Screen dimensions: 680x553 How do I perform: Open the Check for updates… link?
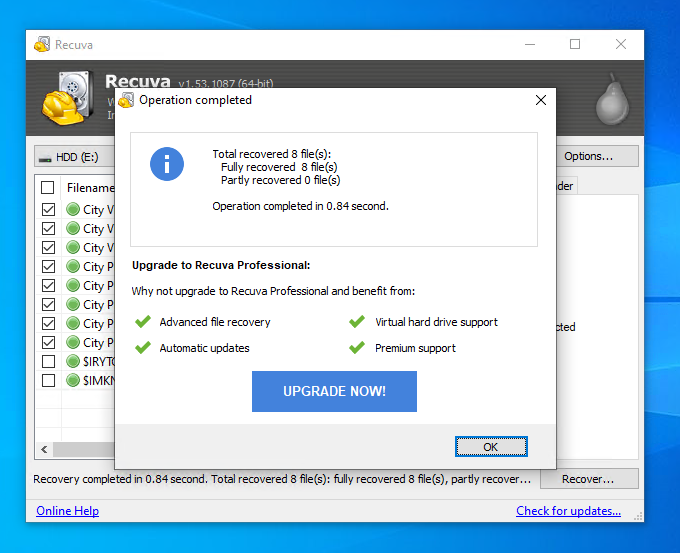(568, 511)
